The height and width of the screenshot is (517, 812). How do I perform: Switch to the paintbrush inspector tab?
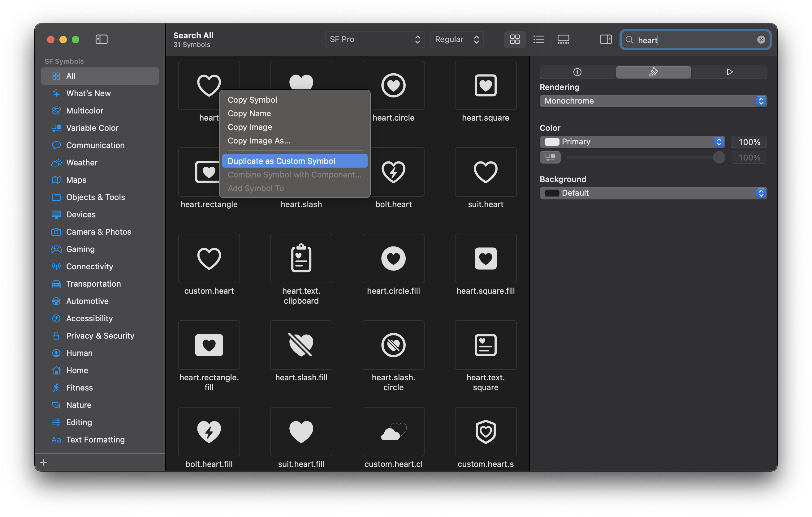[653, 72]
